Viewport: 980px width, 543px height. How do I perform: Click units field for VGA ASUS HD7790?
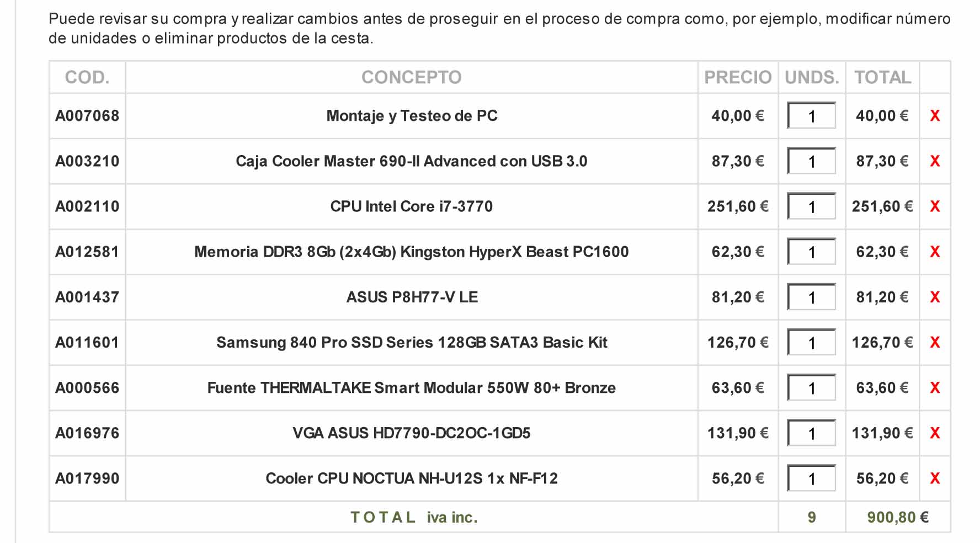[811, 433]
